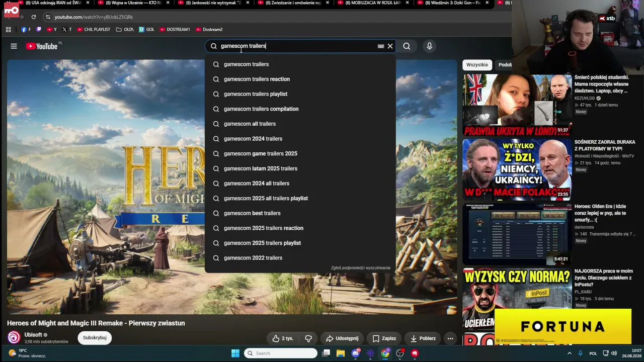Viewport: 644px width, 362px height.
Task: Focus the browser address bar URL
Action: pyautogui.click(x=94, y=17)
